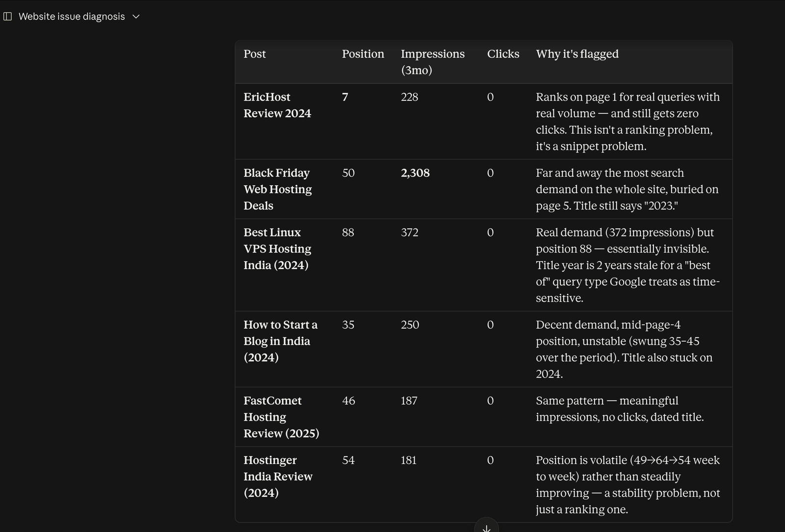Click the snippet problem explanation text

[x=628, y=122]
